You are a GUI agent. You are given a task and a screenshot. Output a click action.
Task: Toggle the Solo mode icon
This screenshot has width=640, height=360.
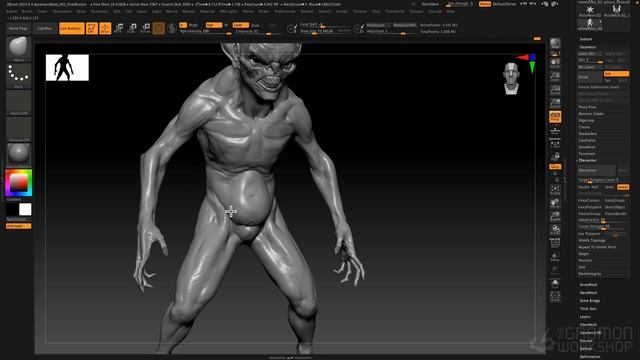click(x=555, y=284)
